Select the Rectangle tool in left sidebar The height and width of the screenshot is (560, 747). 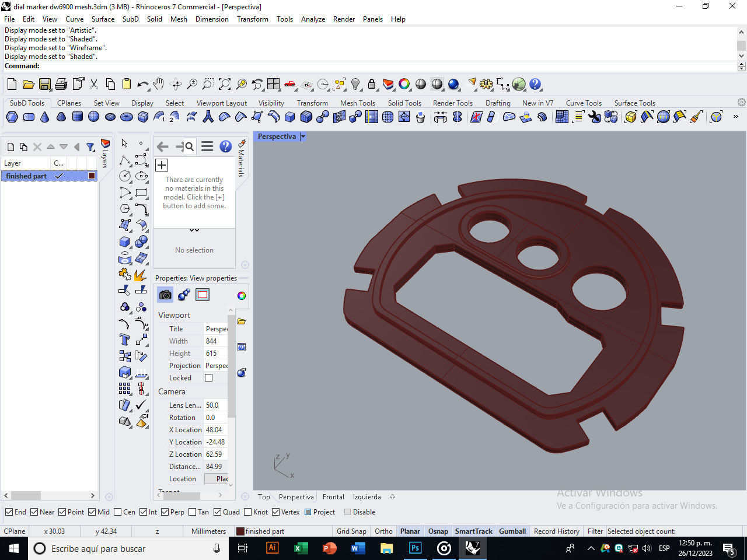pyautogui.click(x=141, y=192)
